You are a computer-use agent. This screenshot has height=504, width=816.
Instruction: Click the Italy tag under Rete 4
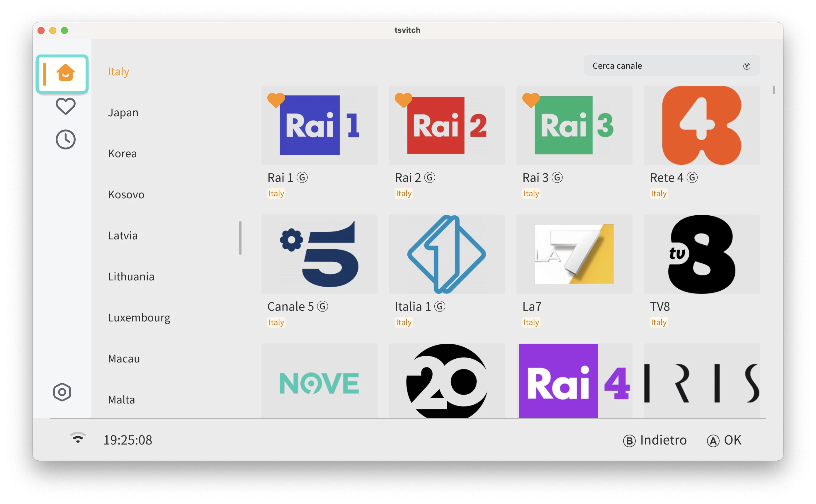click(x=658, y=193)
